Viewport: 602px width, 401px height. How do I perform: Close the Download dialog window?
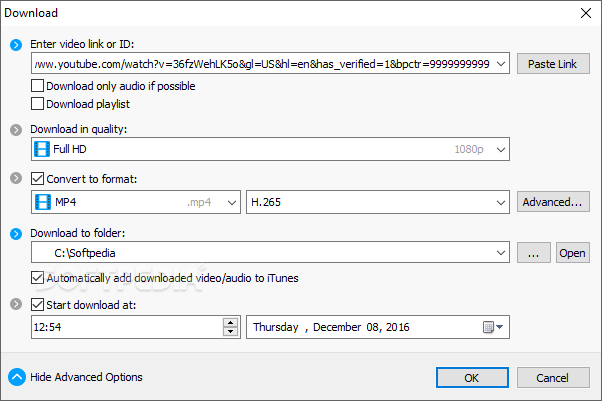point(586,13)
